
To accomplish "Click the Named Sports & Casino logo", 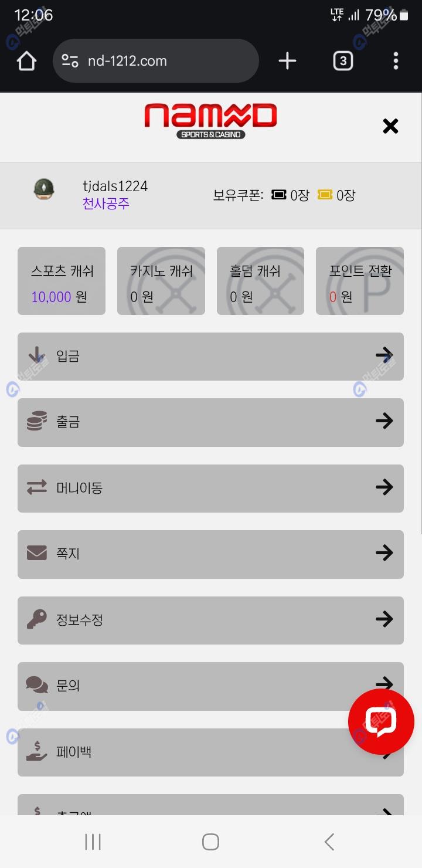I will point(210,121).
